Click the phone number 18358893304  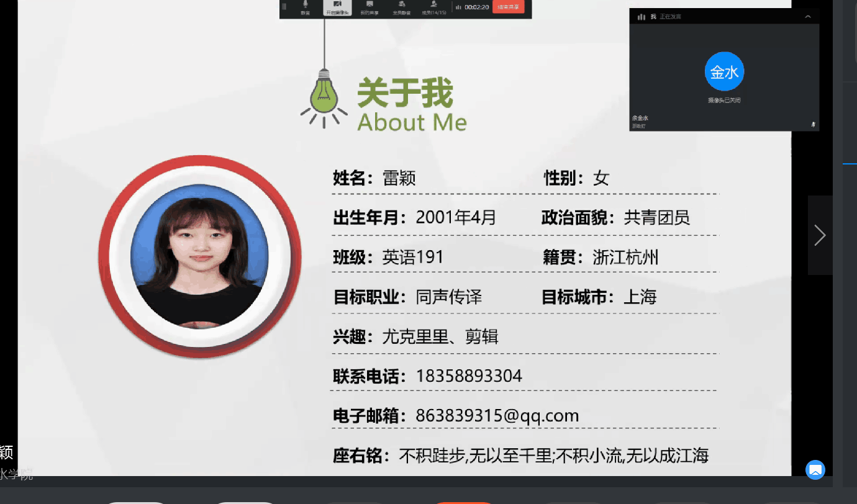coord(469,376)
